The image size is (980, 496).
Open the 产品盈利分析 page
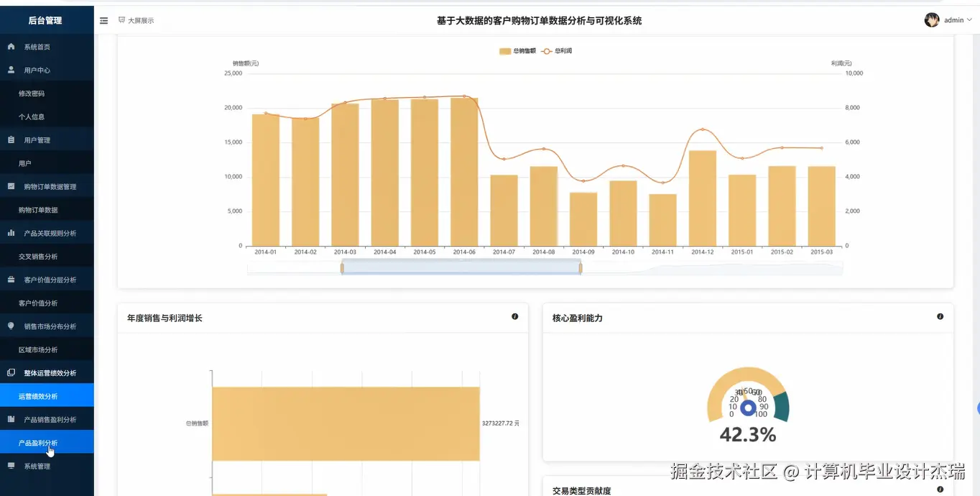pyautogui.click(x=47, y=443)
